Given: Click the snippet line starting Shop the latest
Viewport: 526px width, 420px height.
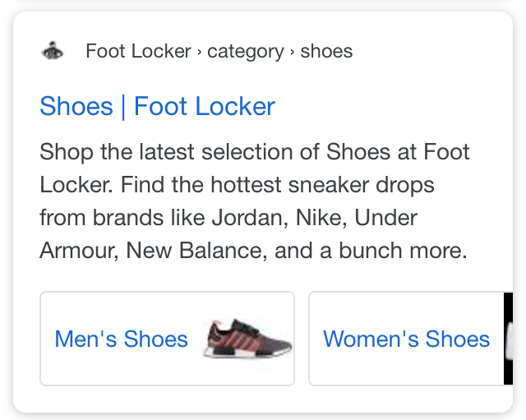Looking at the screenshot, I should coord(254,152).
